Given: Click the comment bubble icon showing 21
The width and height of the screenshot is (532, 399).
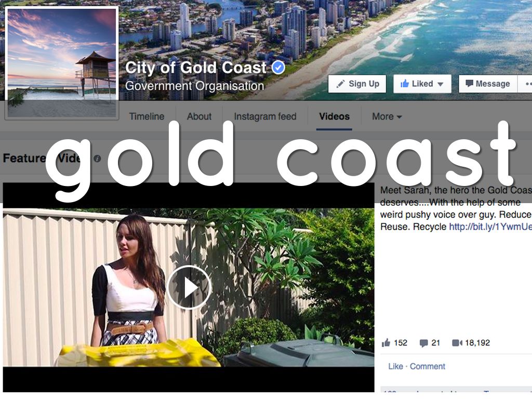Looking at the screenshot, I should (424, 343).
